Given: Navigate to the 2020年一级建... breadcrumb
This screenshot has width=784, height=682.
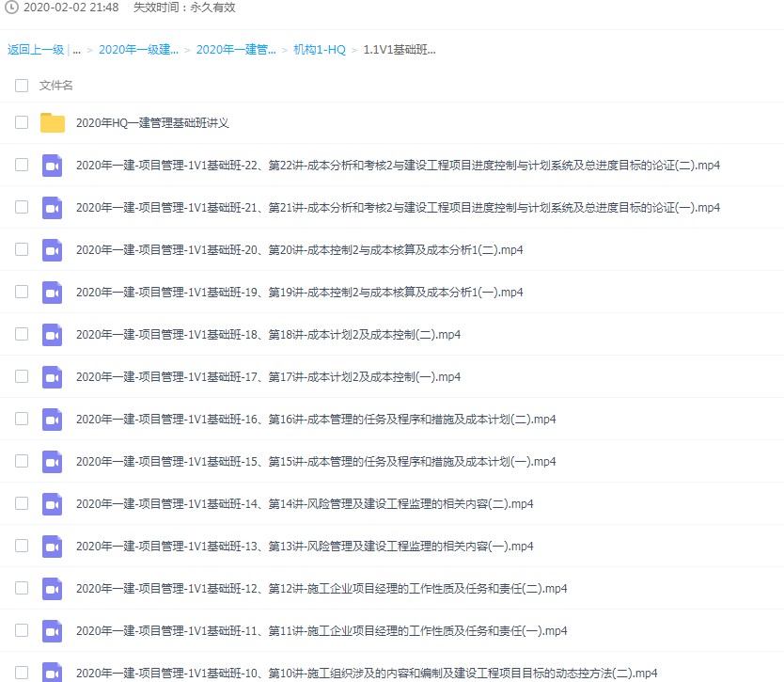Looking at the screenshot, I should [x=138, y=50].
